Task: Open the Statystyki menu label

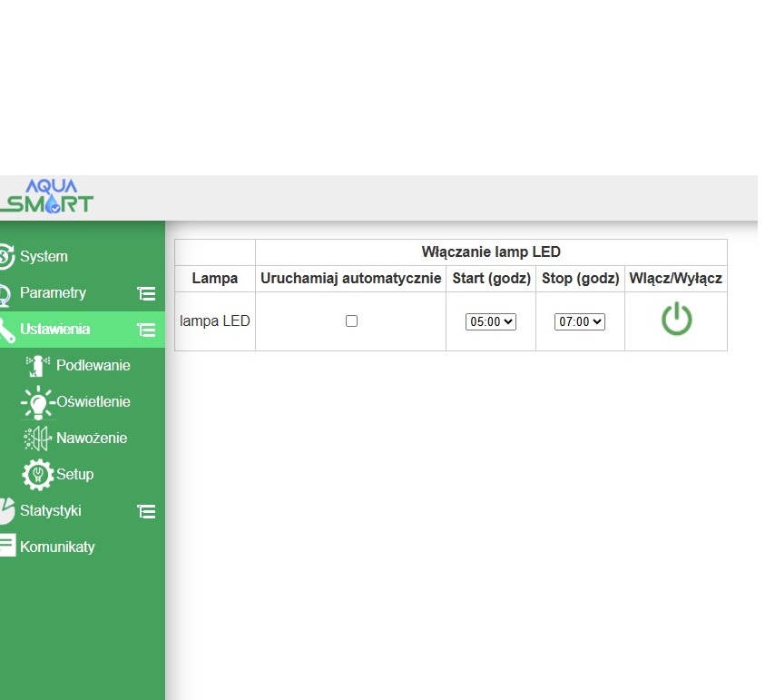Action: point(51,510)
